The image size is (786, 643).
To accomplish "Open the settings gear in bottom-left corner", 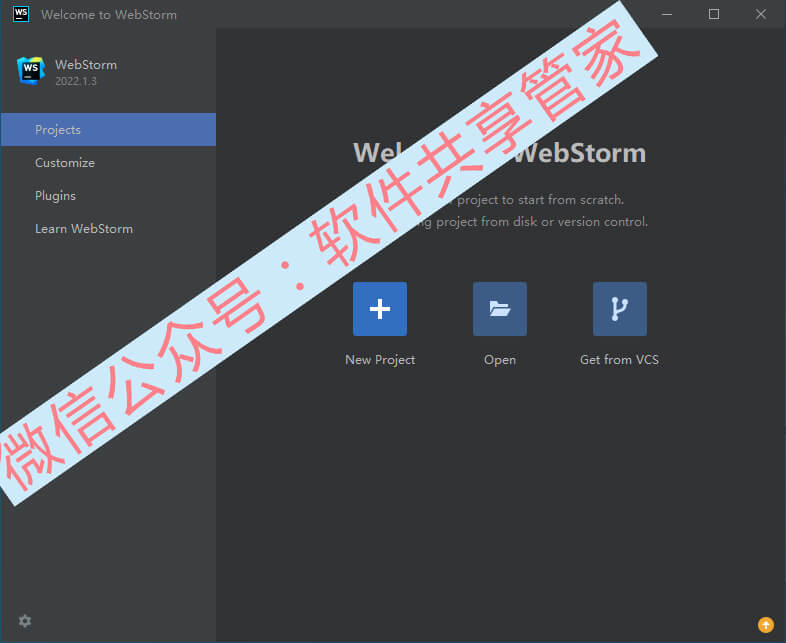I will pyautogui.click(x=25, y=621).
